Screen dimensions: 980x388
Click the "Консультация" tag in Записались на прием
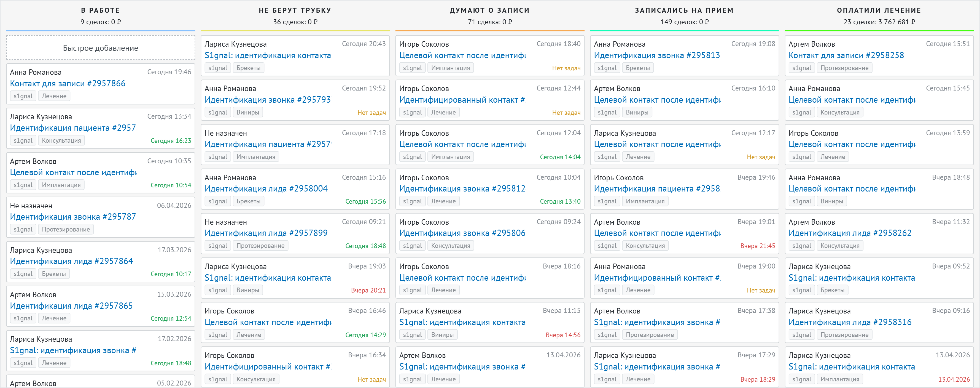point(646,245)
